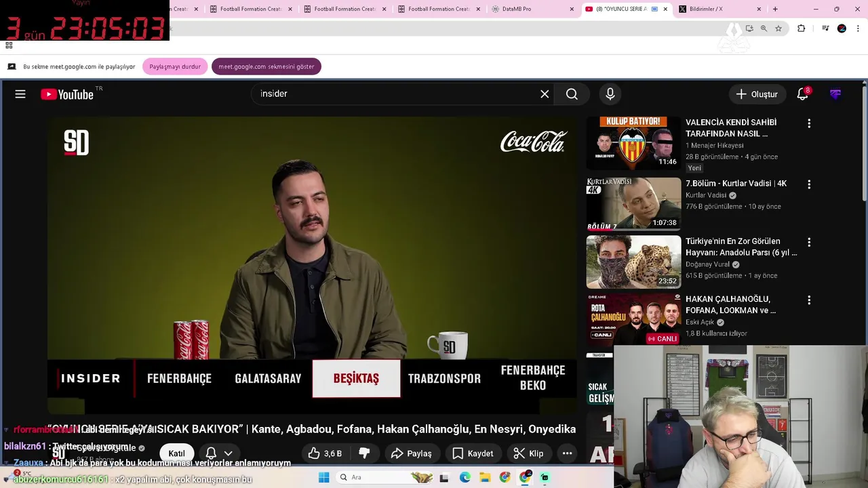Open the YouTube guide hamburger menu
The width and height of the screenshot is (868, 488).
(x=20, y=94)
